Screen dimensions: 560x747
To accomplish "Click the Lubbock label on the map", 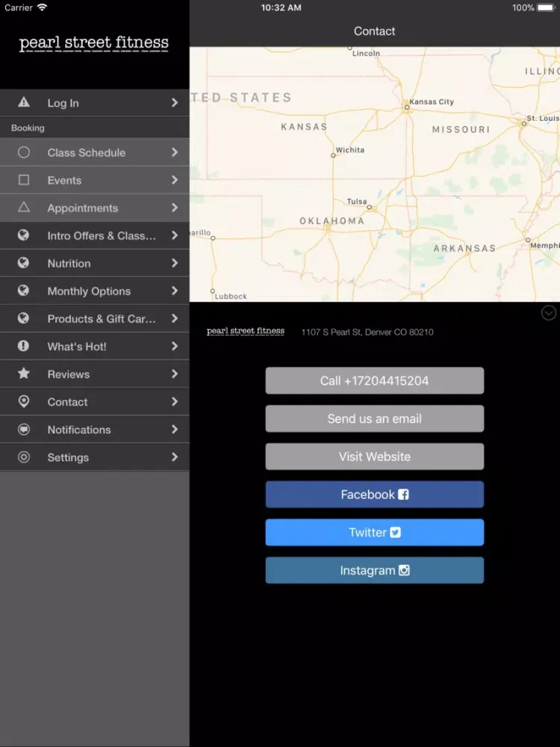I will tap(231, 297).
